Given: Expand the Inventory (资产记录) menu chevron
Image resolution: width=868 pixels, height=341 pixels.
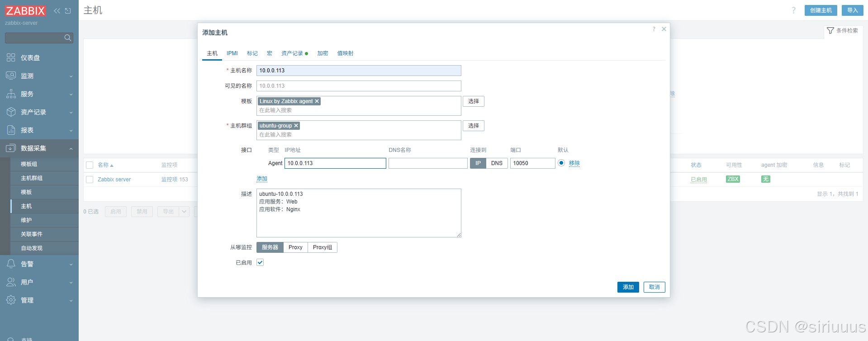Looking at the screenshot, I should tap(71, 113).
